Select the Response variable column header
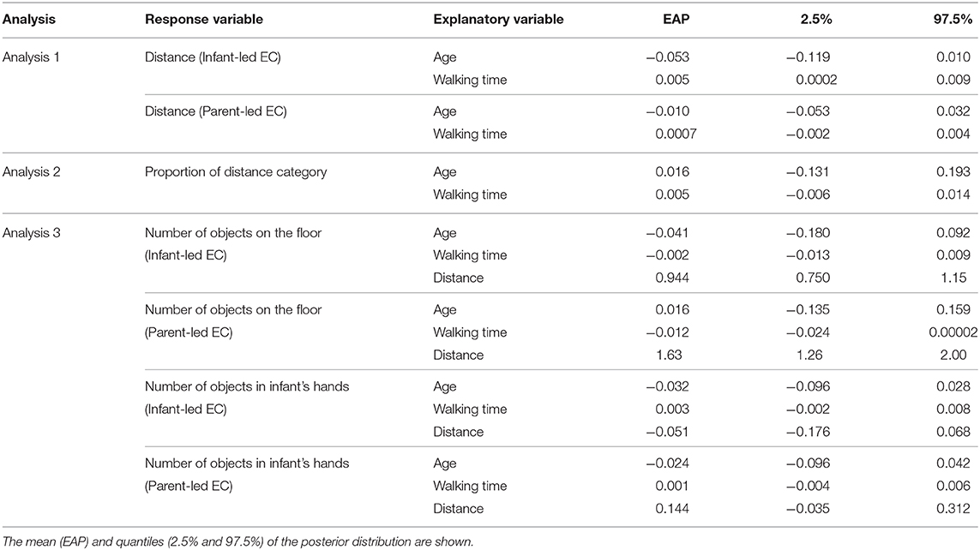This screenshot has height=550, width=980. click(x=204, y=20)
